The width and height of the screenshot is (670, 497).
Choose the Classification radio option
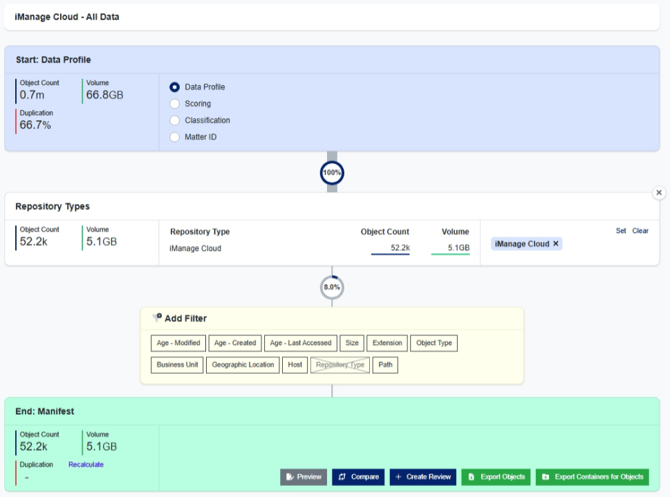pyautogui.click(x=174, y=121)
